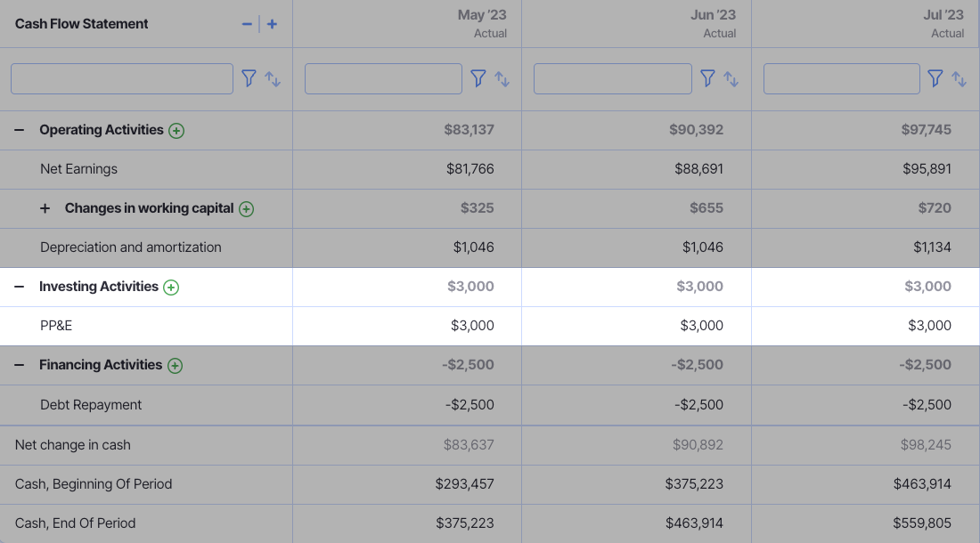This screenshot has height=543, width=980.
Task: Sort values in the Jul '23 column
Action: (x=960, y=79)
